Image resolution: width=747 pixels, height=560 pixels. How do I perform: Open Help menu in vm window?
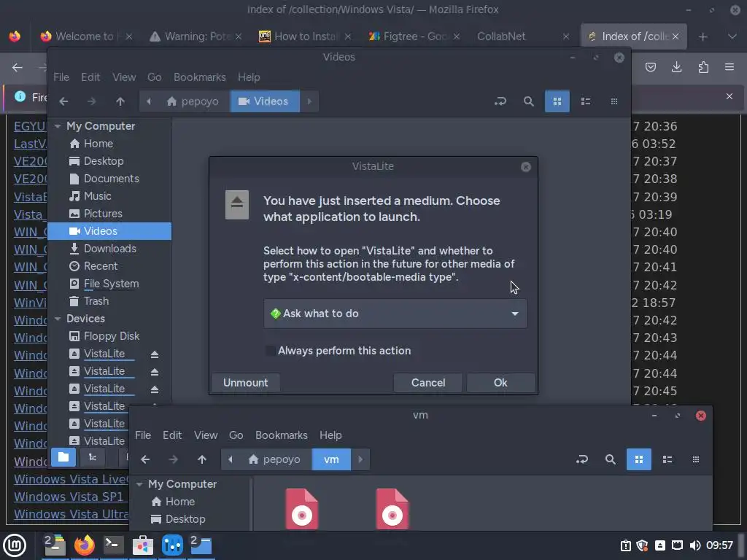point(330,435)
